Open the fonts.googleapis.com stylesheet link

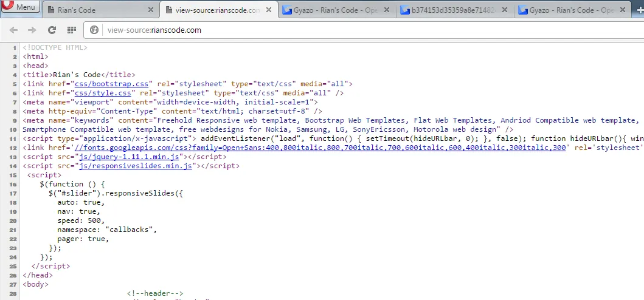point(320,148)
